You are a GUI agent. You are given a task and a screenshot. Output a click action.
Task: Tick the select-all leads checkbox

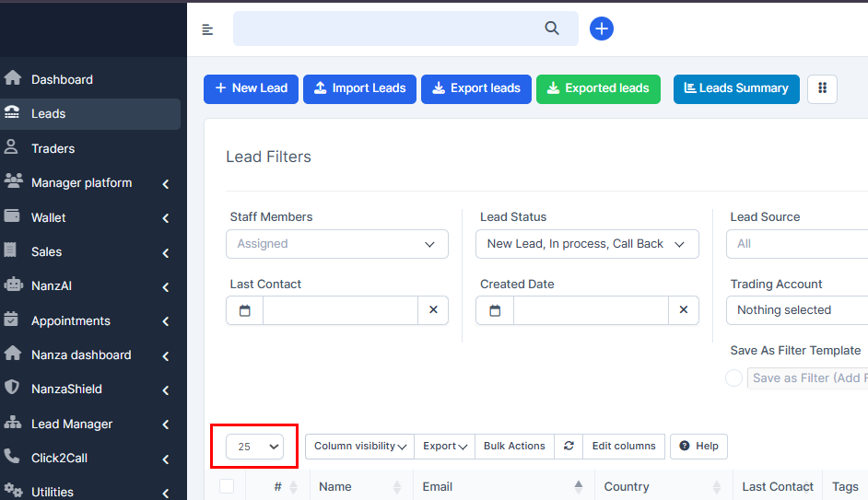[x=227, y=486]
